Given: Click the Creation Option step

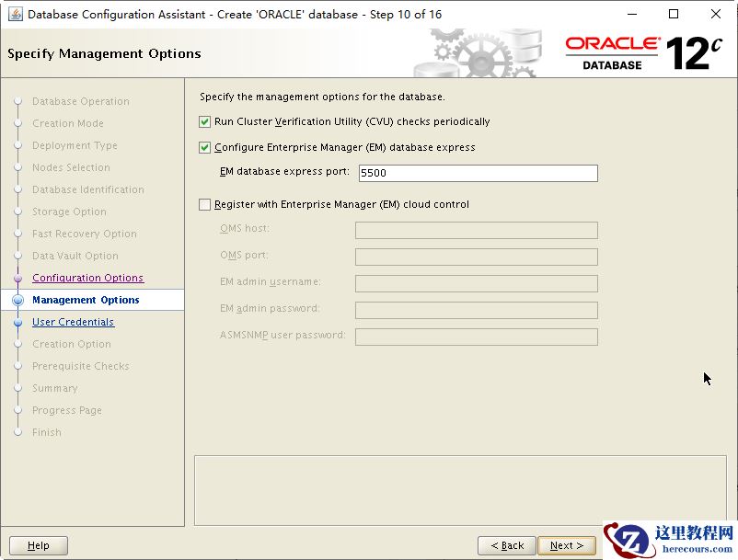Looking at the screenshot, I should click(x=72, y=344).
